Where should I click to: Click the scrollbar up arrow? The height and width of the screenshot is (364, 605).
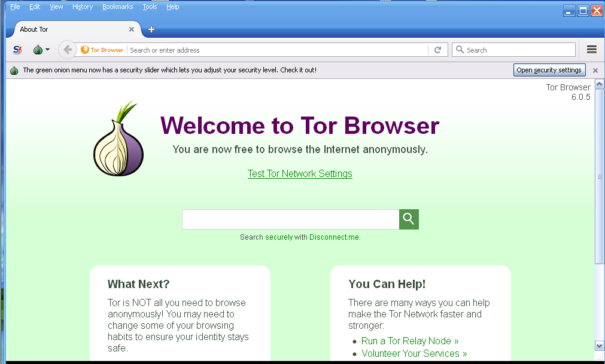coord(599,84)
